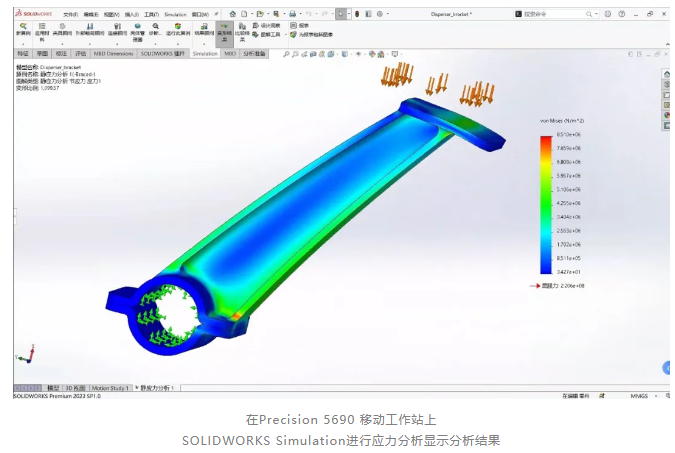The height and width of the screenshot is (453, 675).
Task: Switch to the 特征 Features tab
Action: 23,54
